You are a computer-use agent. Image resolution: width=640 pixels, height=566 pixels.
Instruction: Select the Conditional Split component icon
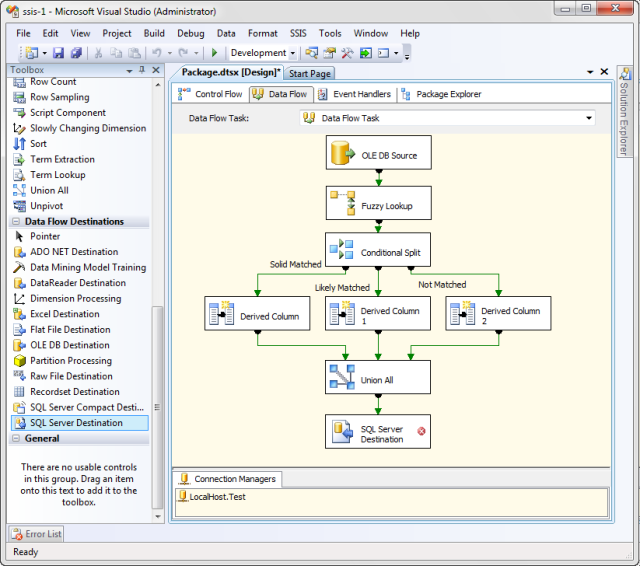341,249
